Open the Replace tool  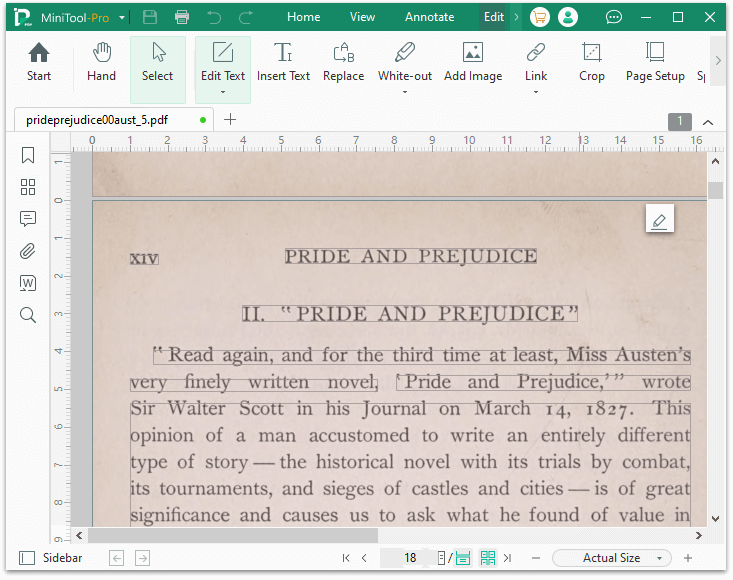click(344, 63)
